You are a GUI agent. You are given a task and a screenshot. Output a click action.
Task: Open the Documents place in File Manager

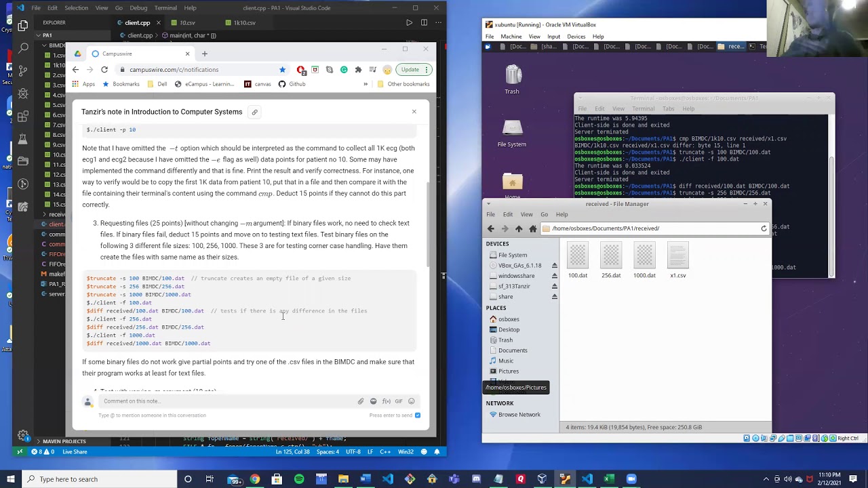pyautogui.click(x=513, y=350)
